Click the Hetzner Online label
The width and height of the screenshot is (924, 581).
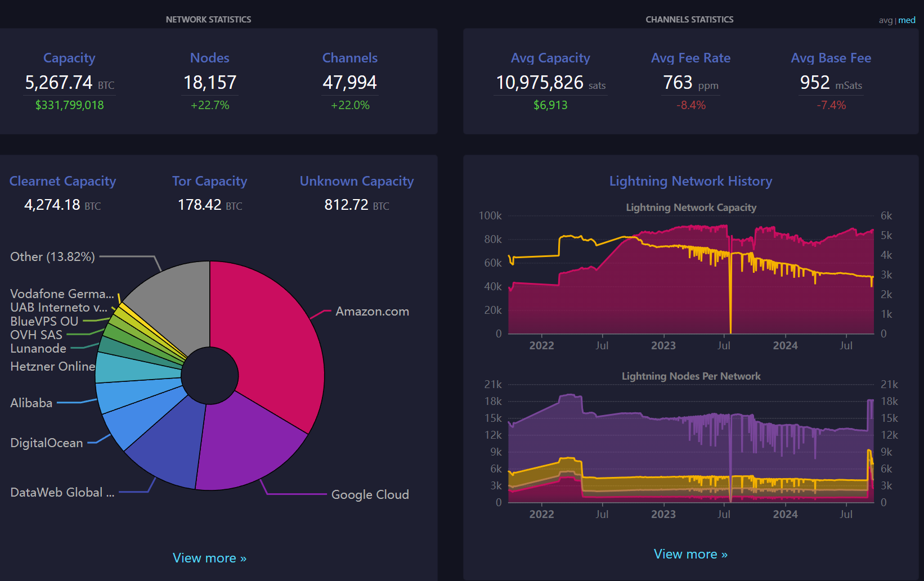tap(53, 367)
